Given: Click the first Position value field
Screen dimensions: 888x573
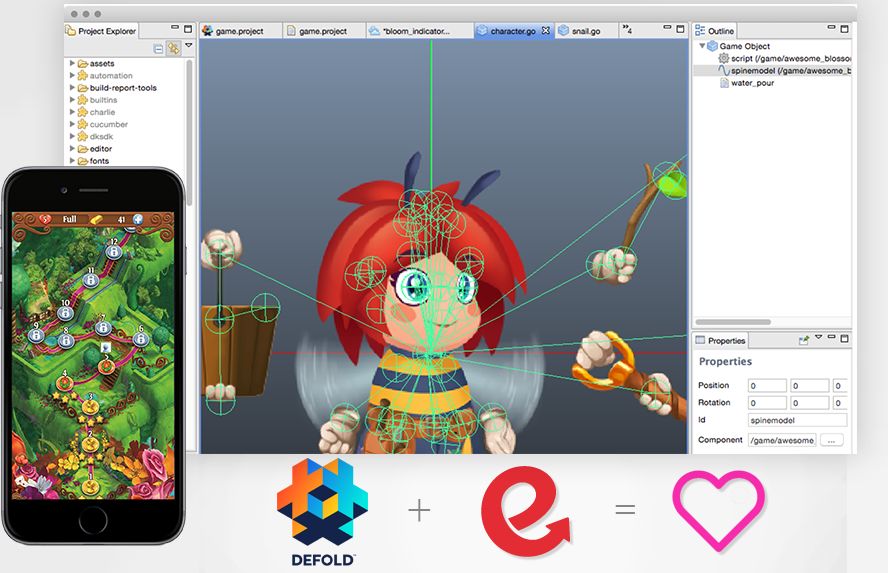Looking at the screenshot, I should [x=767, y=386].
